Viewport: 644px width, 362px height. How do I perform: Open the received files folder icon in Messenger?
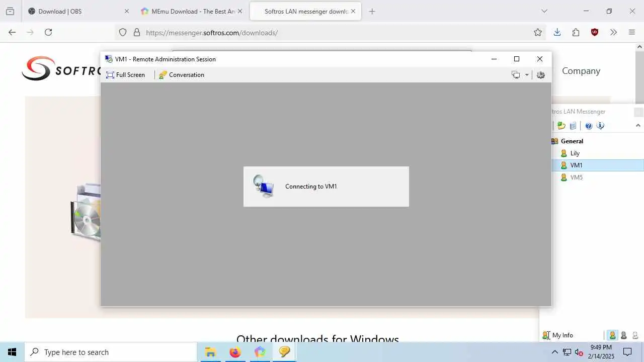click(x=561, y=126)
